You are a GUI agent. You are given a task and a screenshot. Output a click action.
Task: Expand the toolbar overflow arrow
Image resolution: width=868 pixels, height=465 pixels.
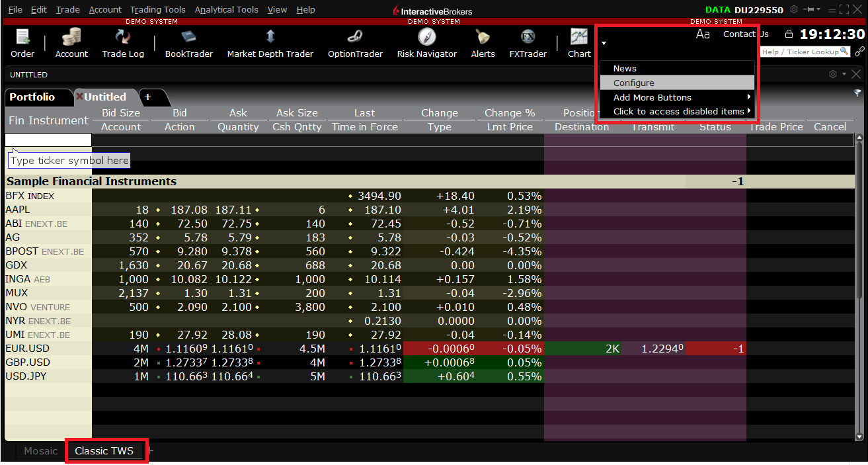[x=604, y=44]
